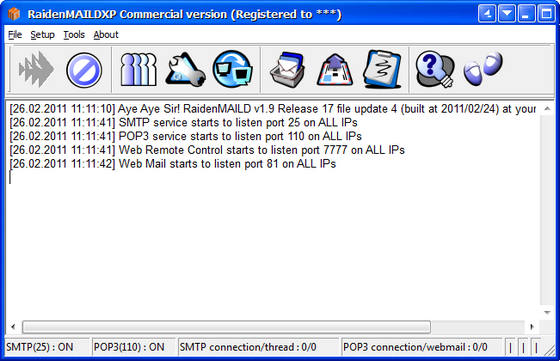Click the horizontal scrollbar thumb

coord(226,326)
